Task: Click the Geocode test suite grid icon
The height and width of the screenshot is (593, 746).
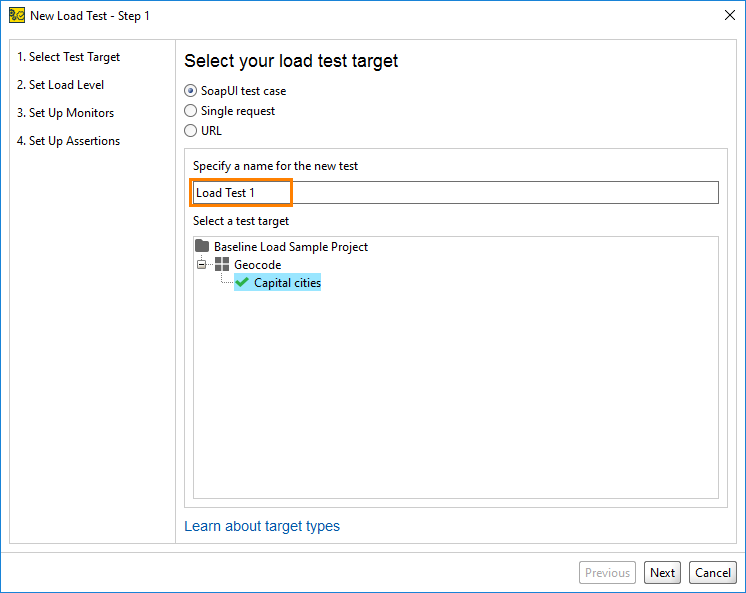Action: tap(222, 264)
